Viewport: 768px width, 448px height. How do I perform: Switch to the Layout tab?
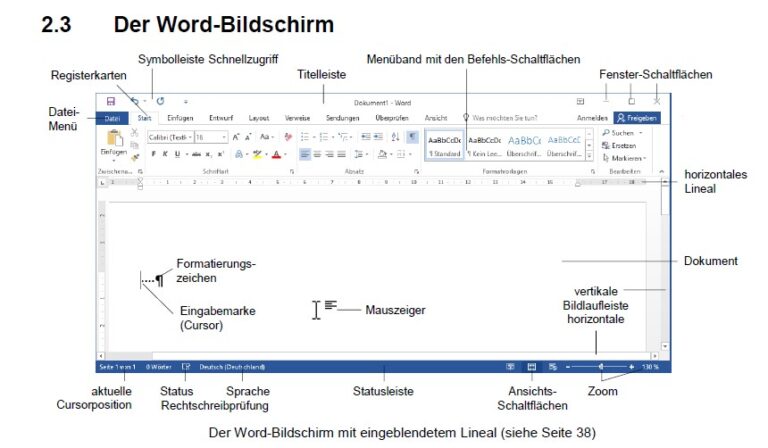tap(259, 118)
